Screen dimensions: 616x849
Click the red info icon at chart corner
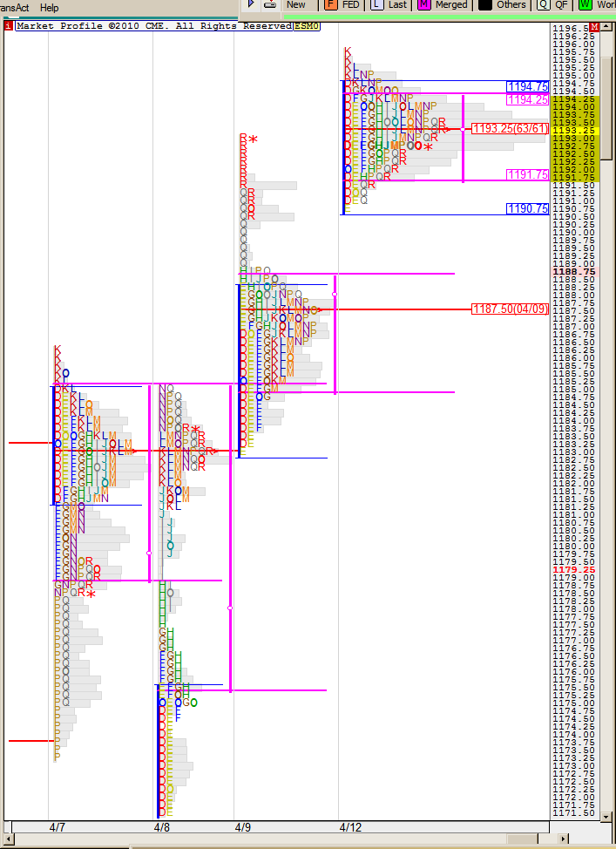[9, 26]
